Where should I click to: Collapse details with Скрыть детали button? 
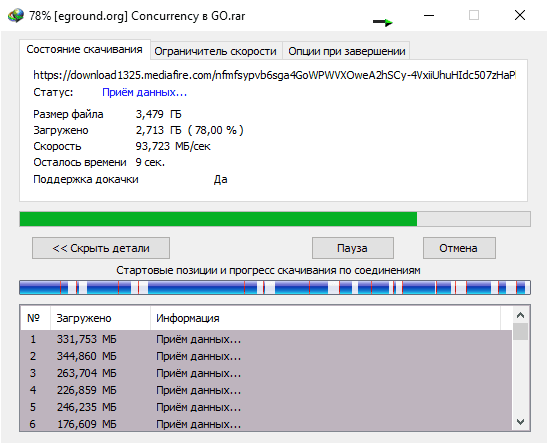[x=101, y=248]
